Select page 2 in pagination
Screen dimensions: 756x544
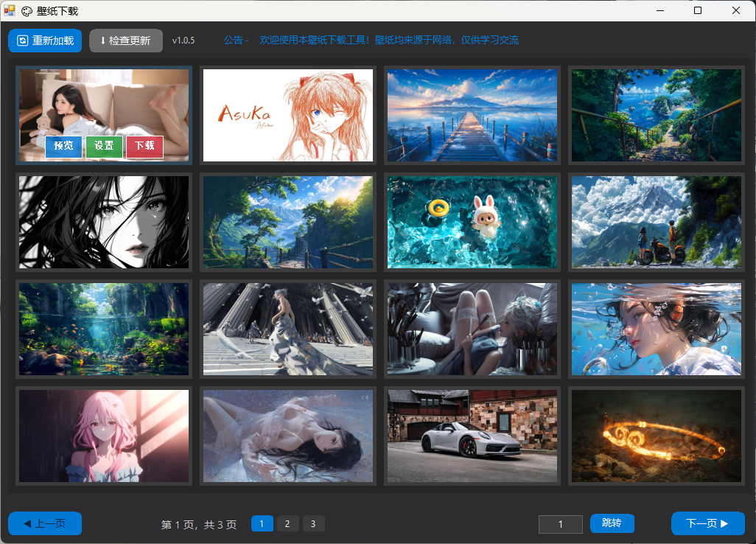click(x=287, y=523)
